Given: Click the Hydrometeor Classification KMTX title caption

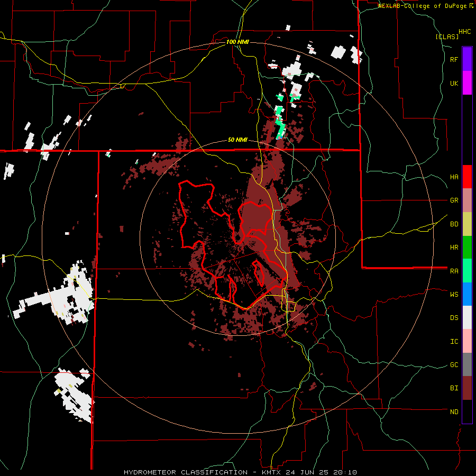Looking at the screenshot, I should (240, 472).
